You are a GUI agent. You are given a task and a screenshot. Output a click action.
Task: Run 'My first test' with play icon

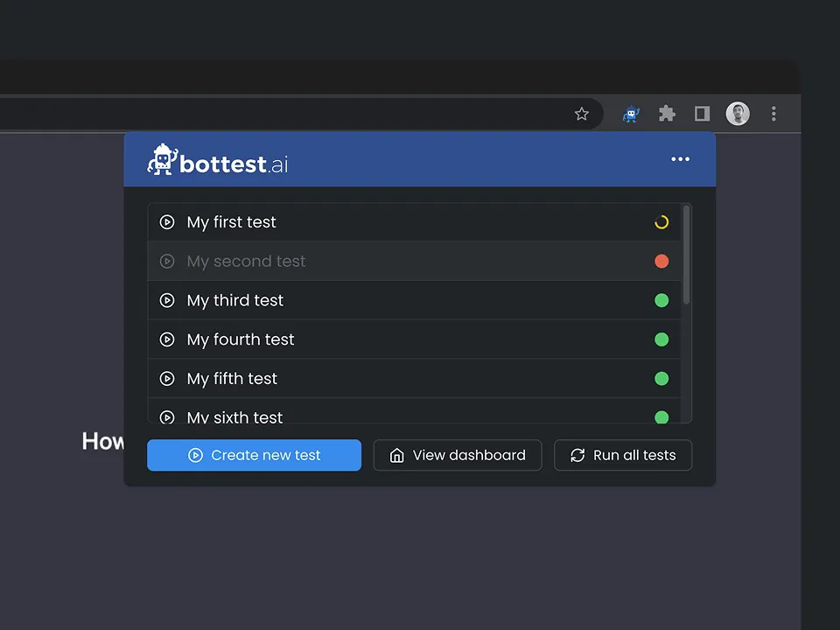point(167,222)
